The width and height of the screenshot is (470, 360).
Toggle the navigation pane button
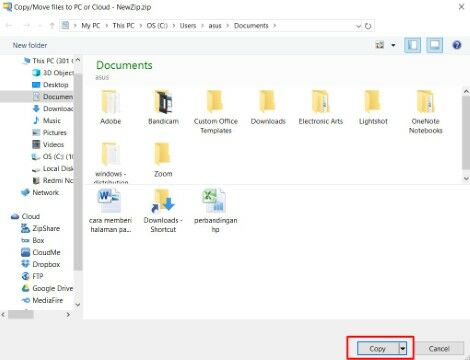click(412, 45)
